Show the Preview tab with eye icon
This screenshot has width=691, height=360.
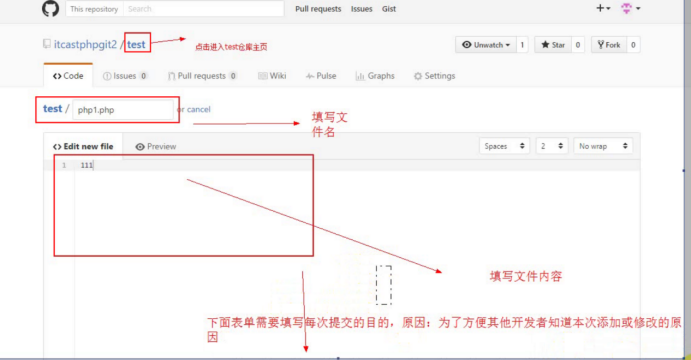(156, 146)
